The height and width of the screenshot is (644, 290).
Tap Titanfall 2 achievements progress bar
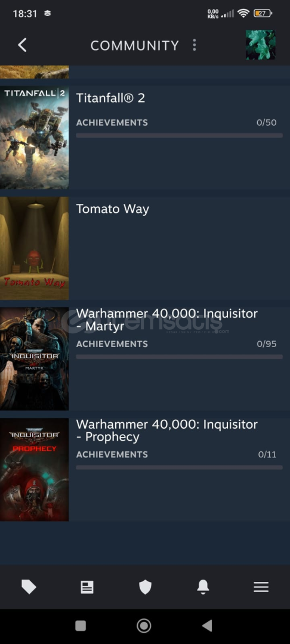(x=180, y=135)
